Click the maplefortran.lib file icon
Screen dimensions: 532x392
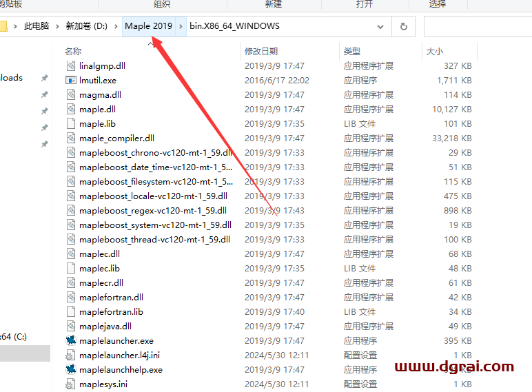pyautogui.click(x=71, y=311)
